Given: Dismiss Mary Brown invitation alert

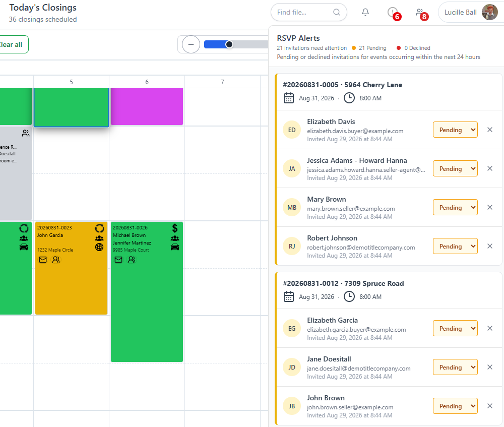Looking at the screenshot, I should pos(489,207).
